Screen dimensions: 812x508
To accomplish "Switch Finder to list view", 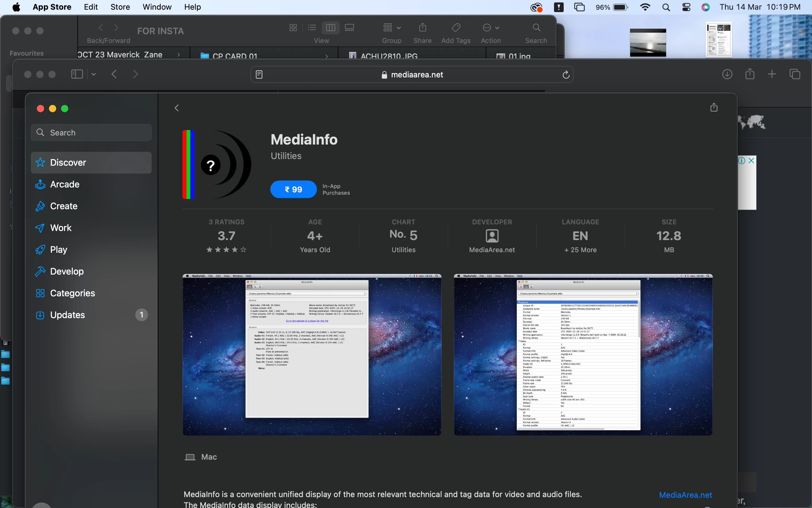I will point(312,28).
